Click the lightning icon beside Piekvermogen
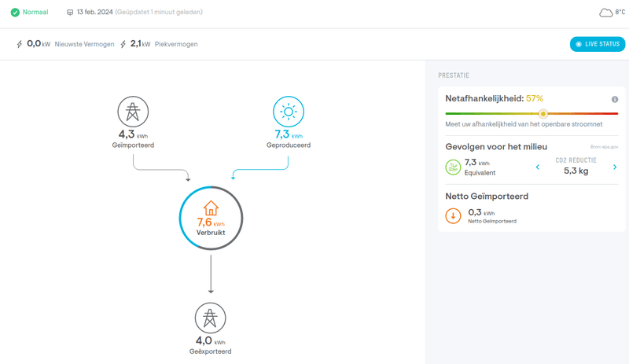Image resolution: width=629 pixels, height=364 pixels. pyautogui.click(x=123, y=44)
